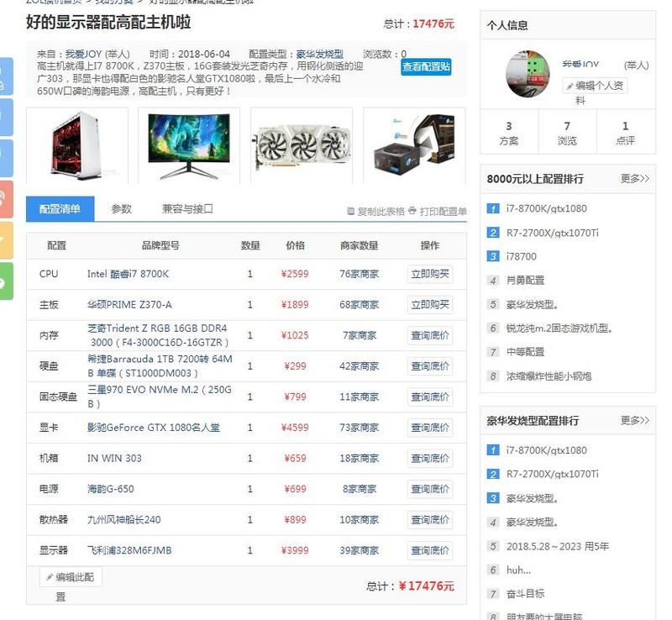The height and width of the screenshot is (620, 672).
Task: Click the 编辑个人资料 pencil button
Action: tap(596, 86)
